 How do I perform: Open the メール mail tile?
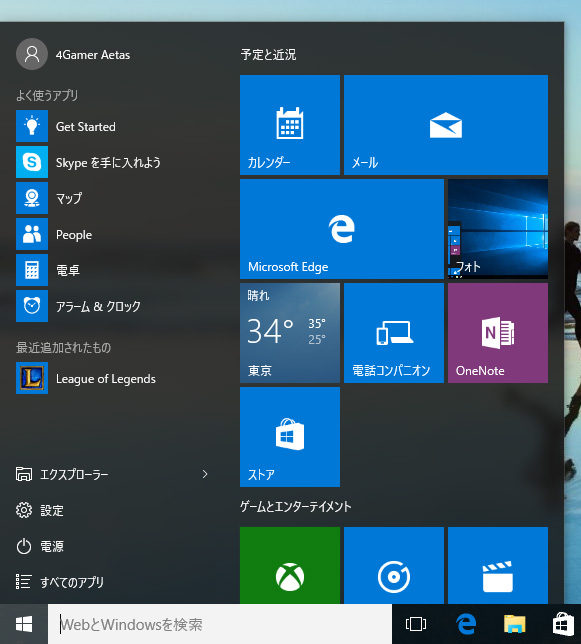pos(446,125)
